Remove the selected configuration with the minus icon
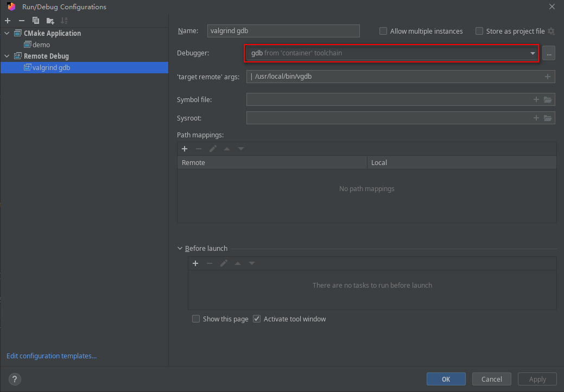 click(x=22, y=21)
